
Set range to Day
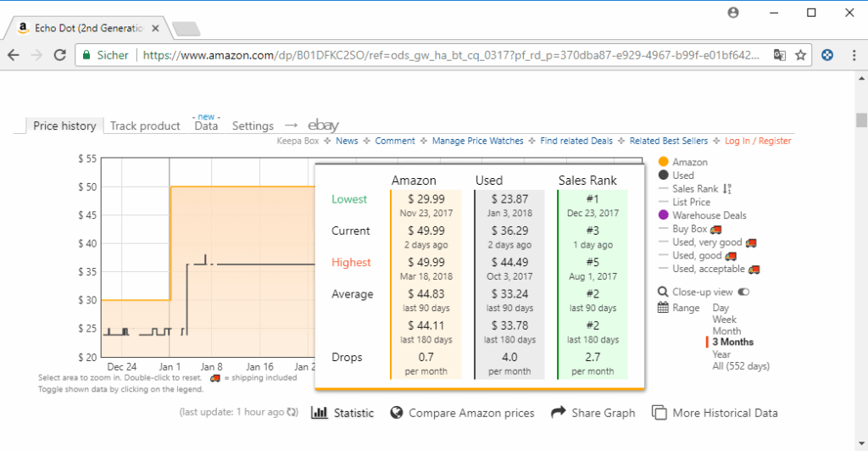(x=721, y=308)
